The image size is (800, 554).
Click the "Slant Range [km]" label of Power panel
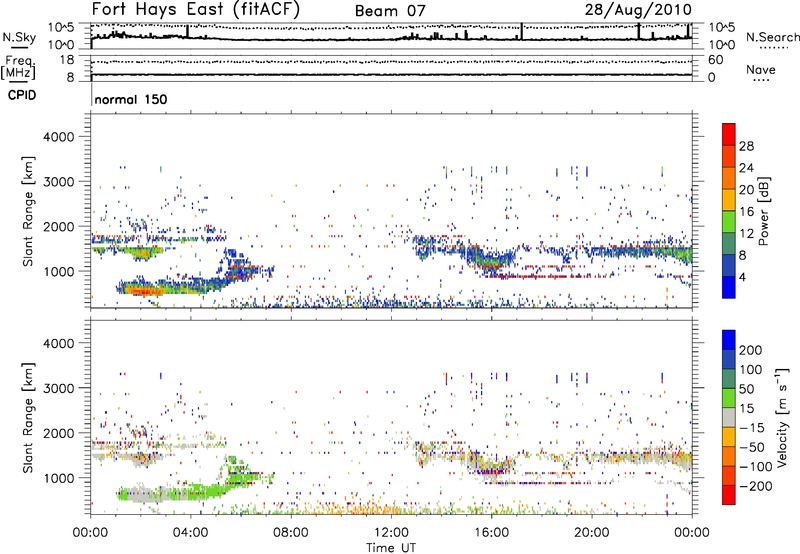point(28,211)
